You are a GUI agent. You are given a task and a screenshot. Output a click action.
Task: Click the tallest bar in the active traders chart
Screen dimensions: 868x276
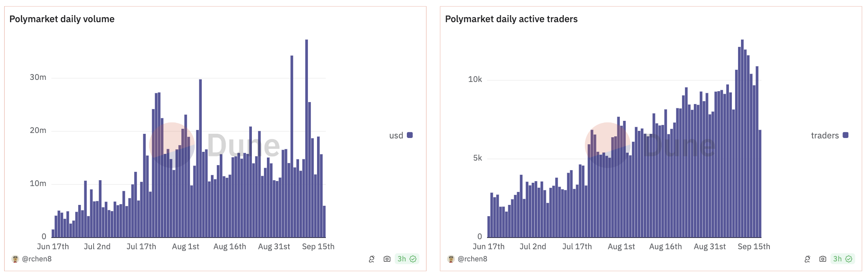point(742,138)
